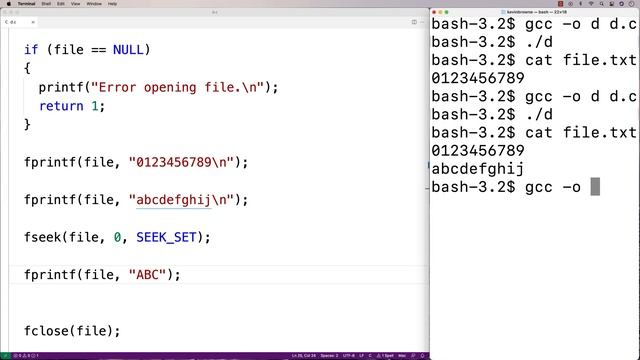Close the d.c editor tab

pos(33,22)
